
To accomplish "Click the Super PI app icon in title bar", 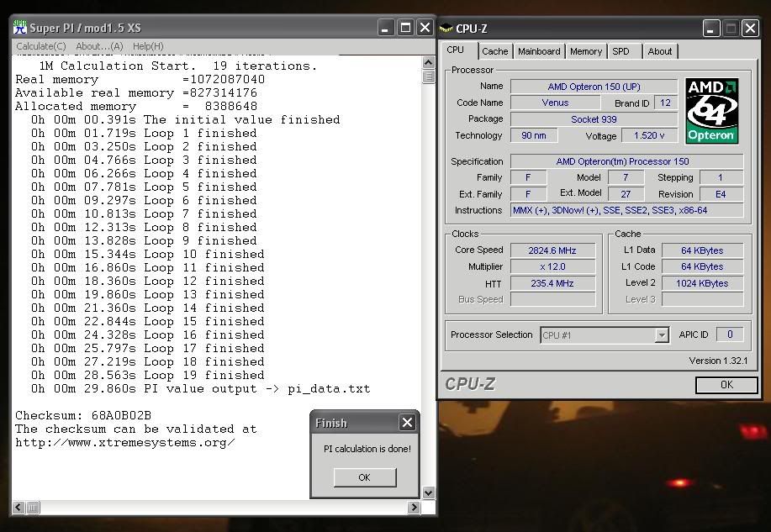I will 19,28.
